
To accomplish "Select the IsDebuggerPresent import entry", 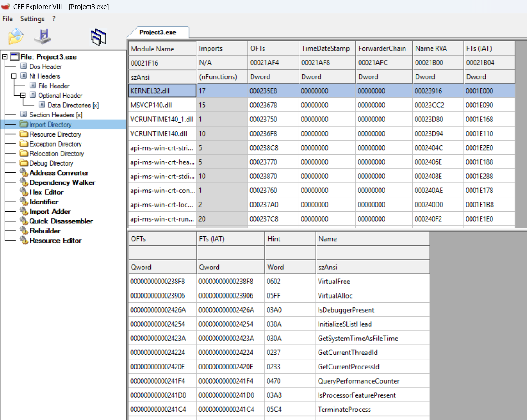I will pyautogui.click(x=279, y=310).
